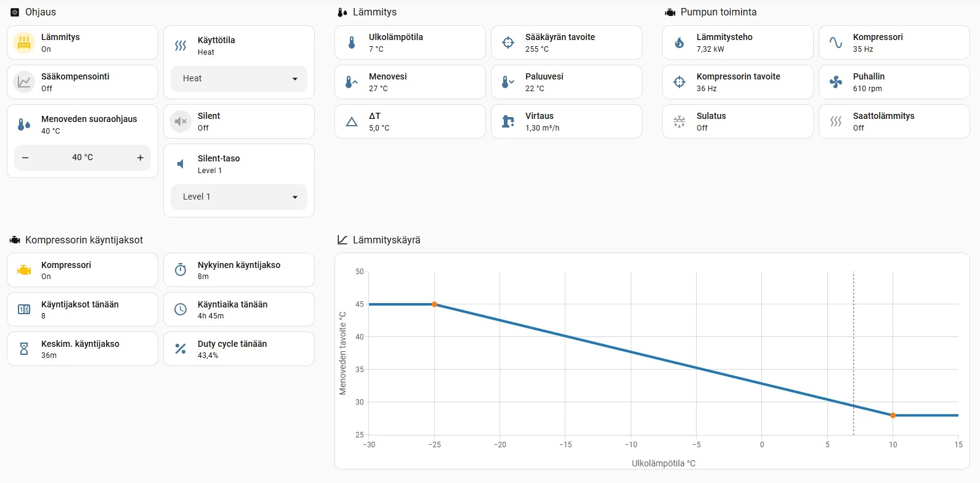Click the Puhallin fan icon
The image size is (980, 483).
coord(836,82)
